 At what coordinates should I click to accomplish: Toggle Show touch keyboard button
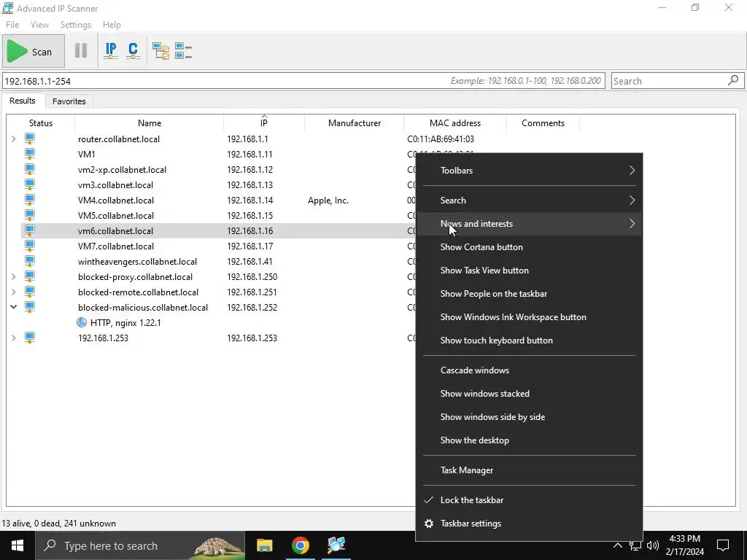point(529,340)
